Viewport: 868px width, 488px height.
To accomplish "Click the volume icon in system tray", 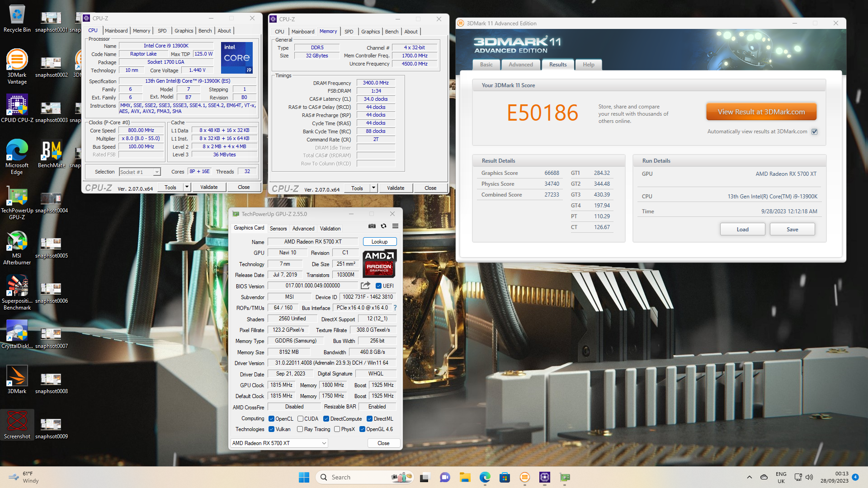I will (809, 477).
